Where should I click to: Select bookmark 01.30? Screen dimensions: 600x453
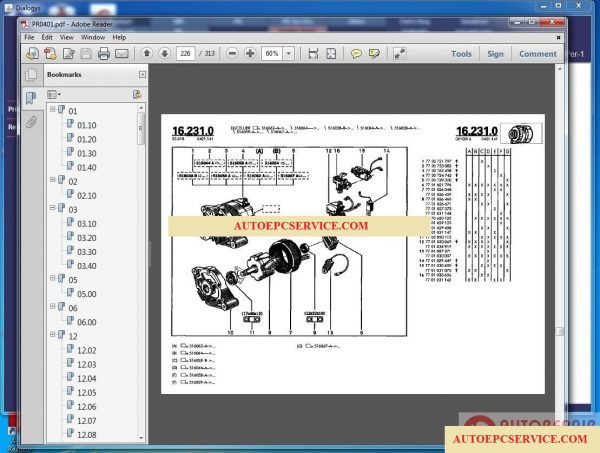(86, 153)
